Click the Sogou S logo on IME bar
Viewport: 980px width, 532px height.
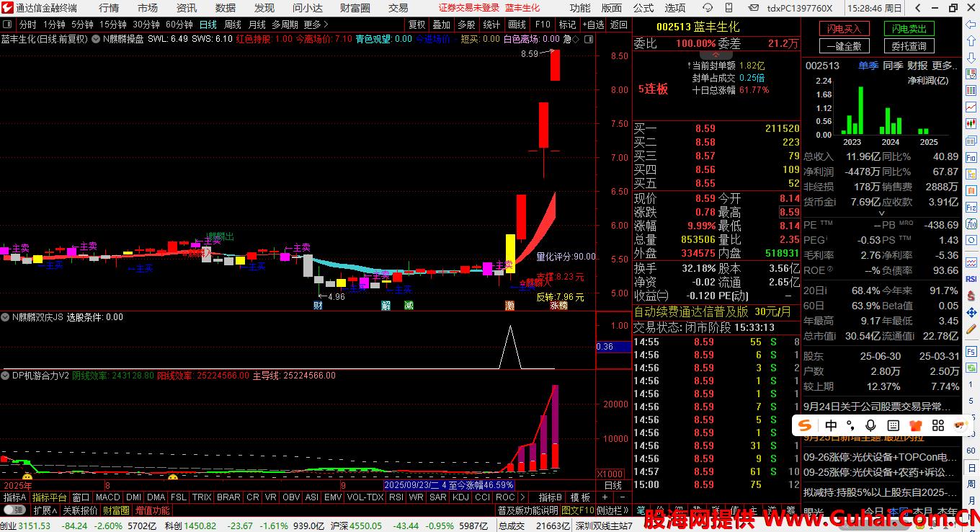pos(806,425)
